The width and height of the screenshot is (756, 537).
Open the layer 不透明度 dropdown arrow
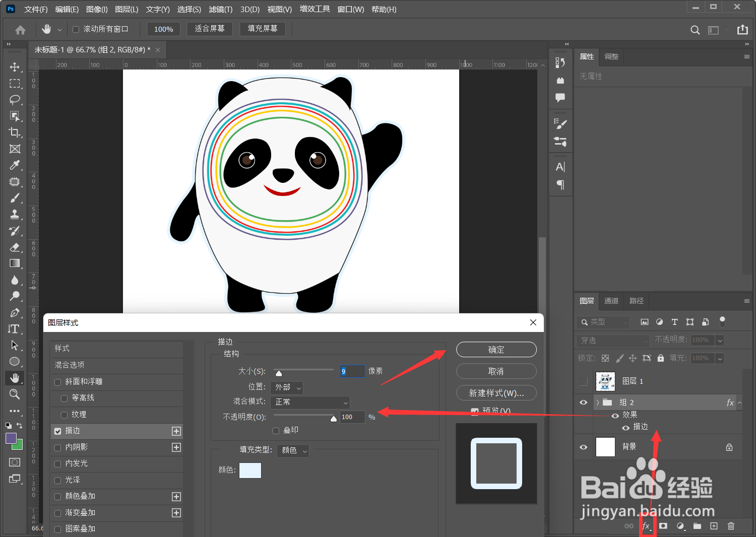pos(720,341)
